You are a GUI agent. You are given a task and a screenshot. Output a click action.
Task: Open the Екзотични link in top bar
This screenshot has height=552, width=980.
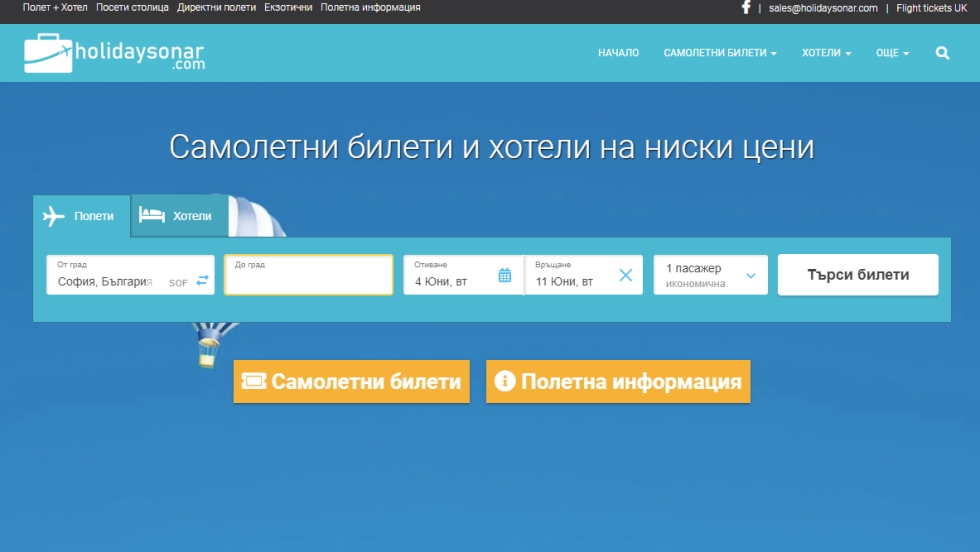[x=288, y=7]
